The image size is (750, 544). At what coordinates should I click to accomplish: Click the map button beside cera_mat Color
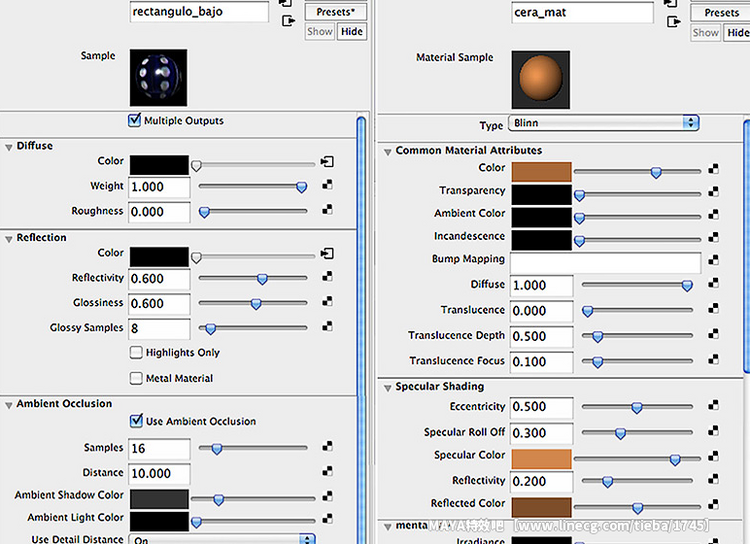pos(713,169)
